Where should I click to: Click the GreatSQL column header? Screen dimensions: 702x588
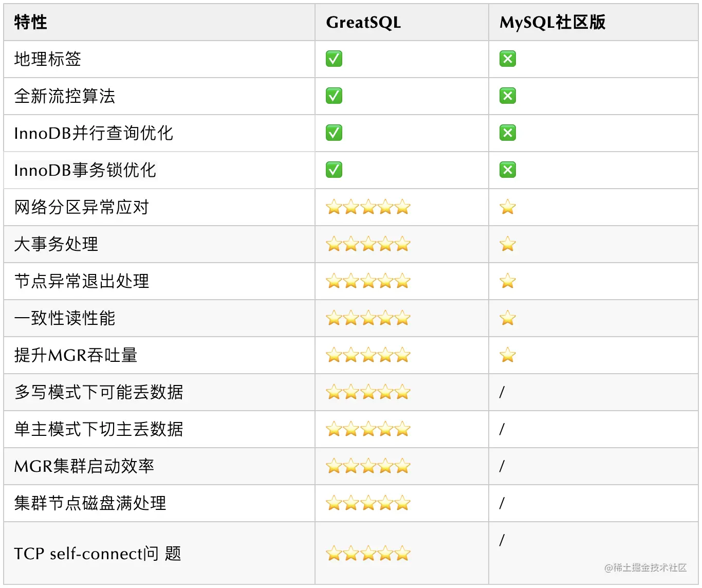[363, 23]
